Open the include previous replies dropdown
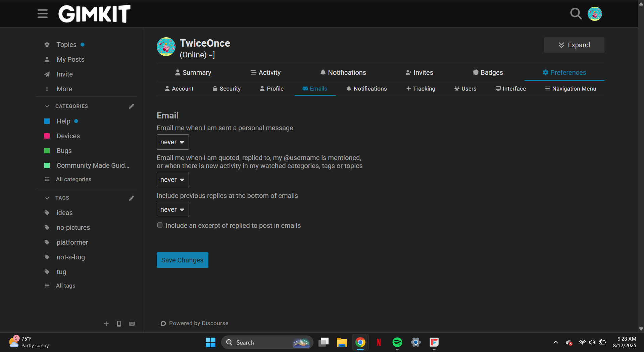This screenshot has width=644, height=352. point(172,209)
